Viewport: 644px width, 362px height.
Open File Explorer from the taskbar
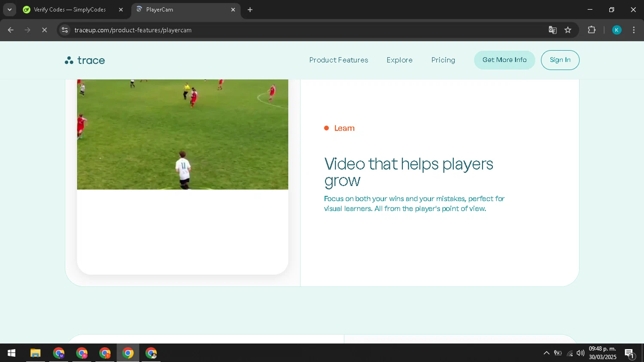coord(35,353)
